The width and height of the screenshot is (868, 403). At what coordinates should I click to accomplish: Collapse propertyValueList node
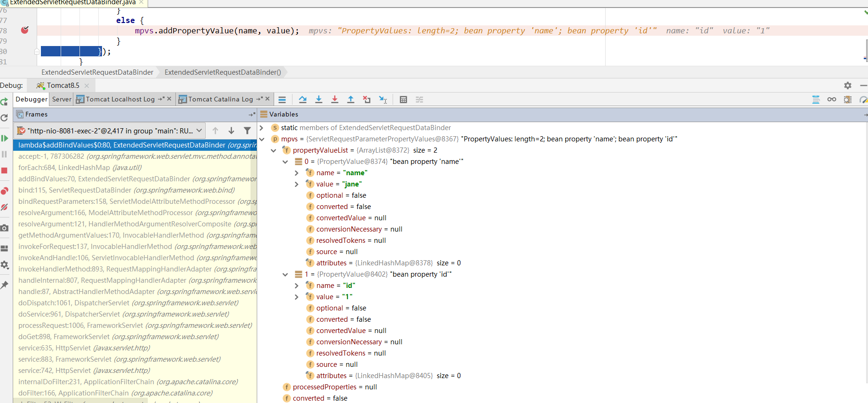point(273,150)
